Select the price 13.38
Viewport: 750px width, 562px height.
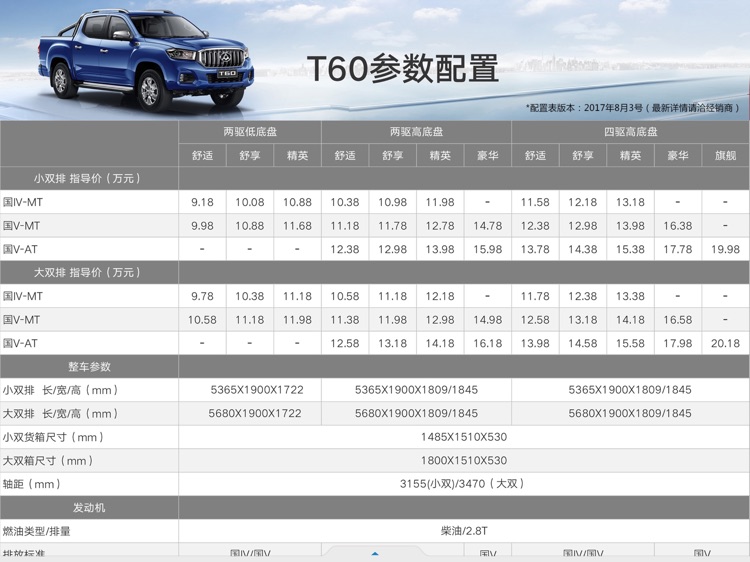(x=630, y=296)
